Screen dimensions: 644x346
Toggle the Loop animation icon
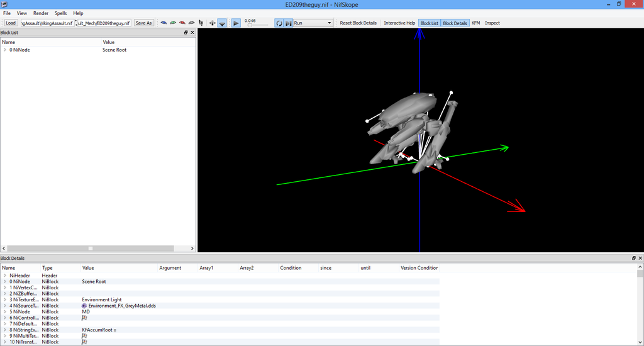(x=279, y=23)
